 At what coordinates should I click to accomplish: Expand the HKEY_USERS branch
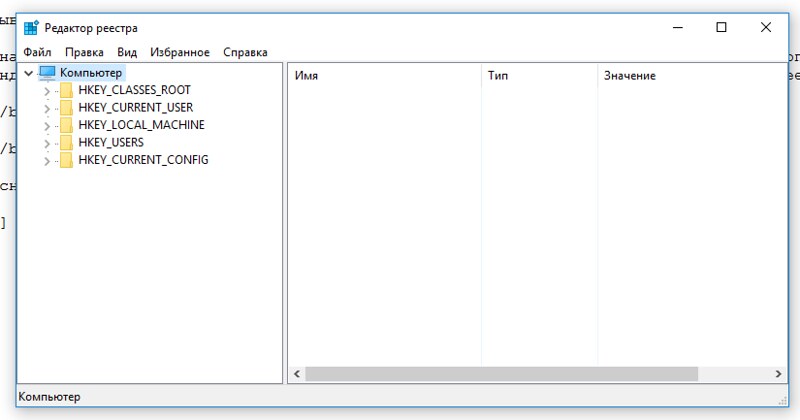[x=46, y=143]
